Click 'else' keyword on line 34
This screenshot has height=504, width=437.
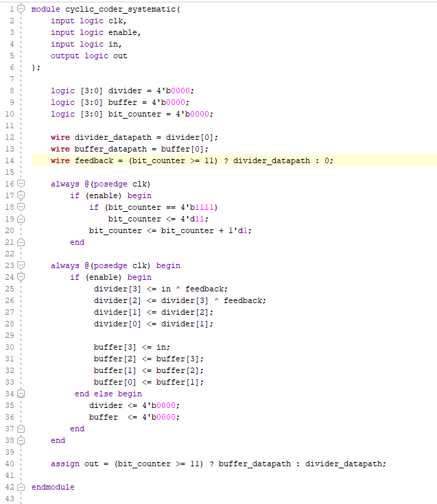pyautogui.click(x=103, y=394)
